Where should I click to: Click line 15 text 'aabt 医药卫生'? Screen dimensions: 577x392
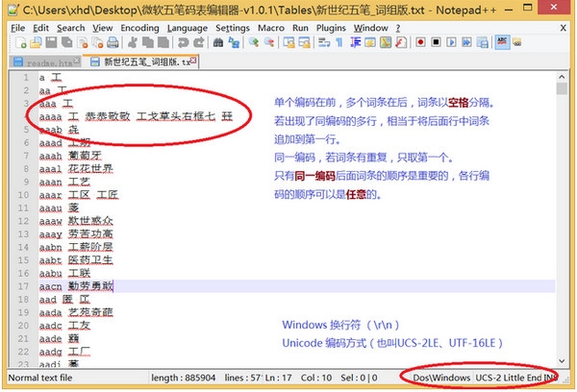76,260
